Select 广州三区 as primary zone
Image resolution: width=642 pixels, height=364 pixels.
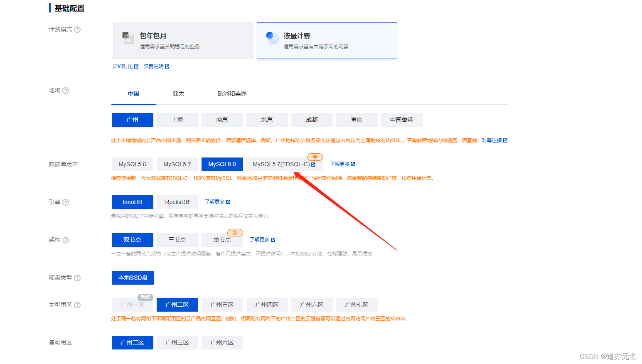tap(222, 305)
